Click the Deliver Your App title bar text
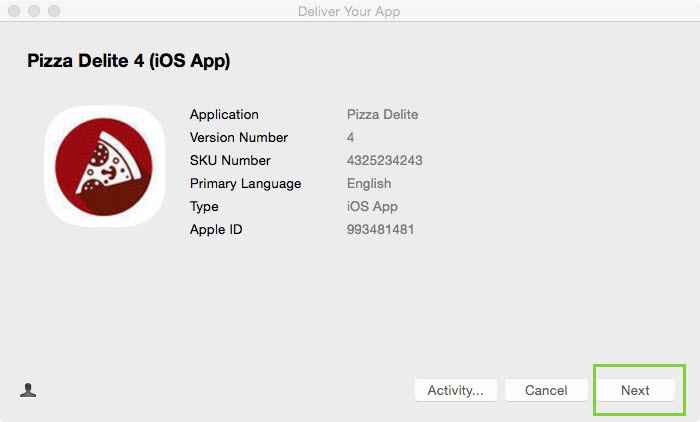This screenshot has height=422, width=700. [x=349, y=11]
